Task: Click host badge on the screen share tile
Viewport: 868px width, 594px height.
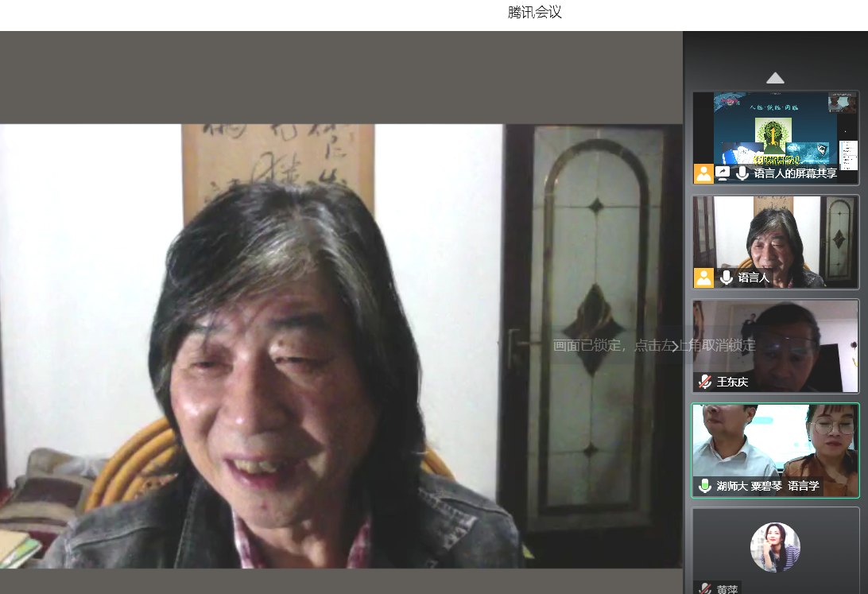Action: tap(703, 173)
